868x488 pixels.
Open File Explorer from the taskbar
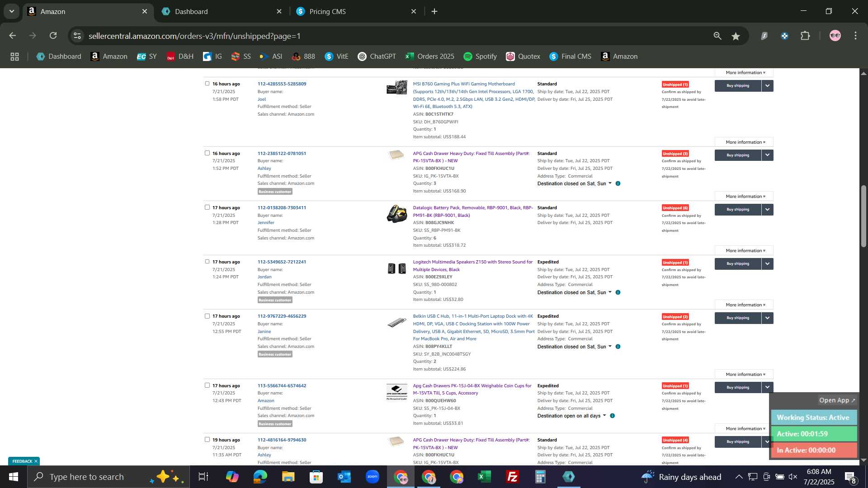pos(288,477)
